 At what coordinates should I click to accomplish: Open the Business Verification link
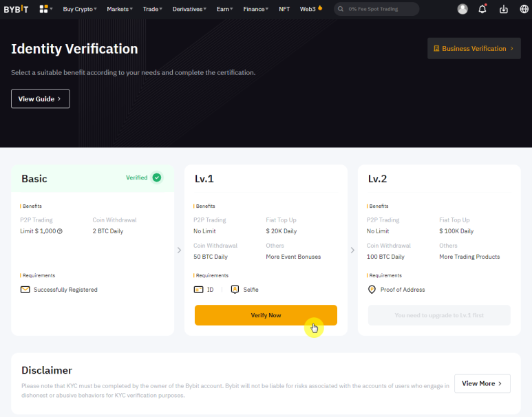pos(474,49)
